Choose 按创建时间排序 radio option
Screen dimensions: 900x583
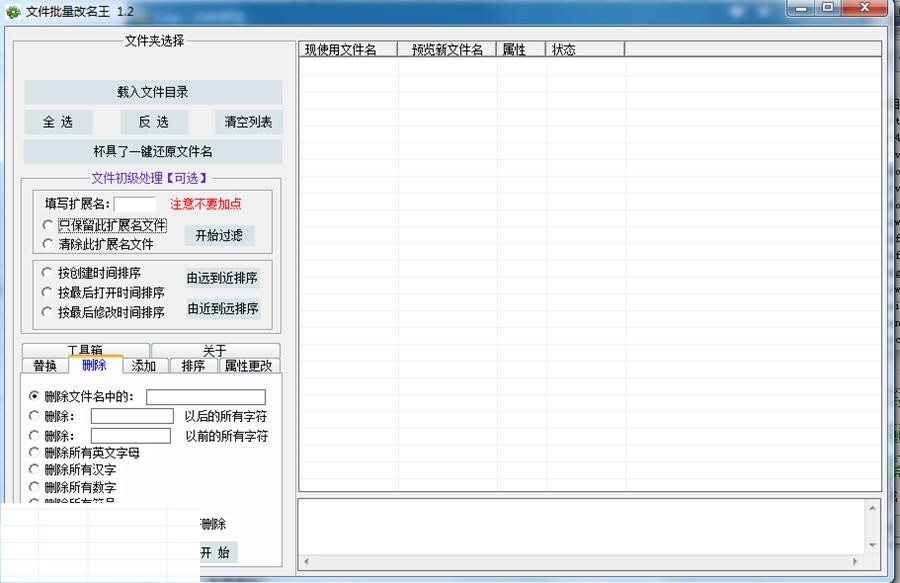click(47, 273)
